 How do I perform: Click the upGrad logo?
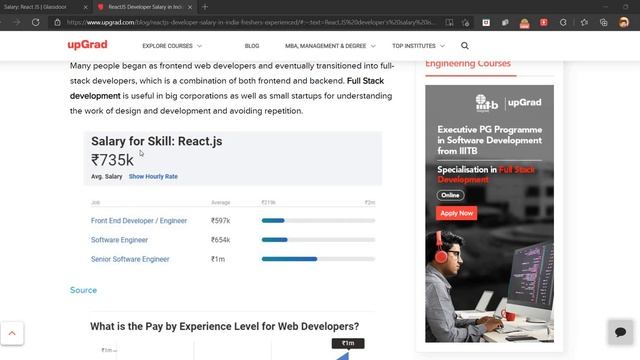[87, 44]
